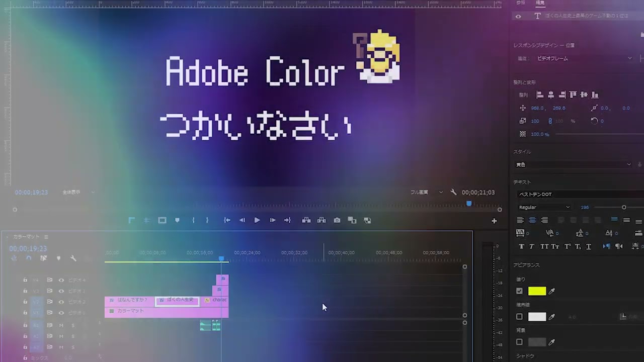Align the text layer to the top edge
The width and height of the screenshot is (644, 362).
point(573,95)
